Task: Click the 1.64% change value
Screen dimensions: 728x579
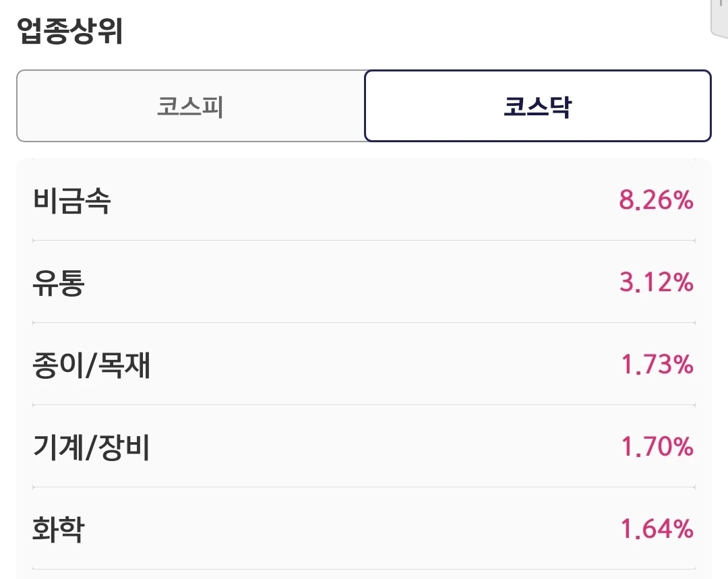Action: tap(657, 529)
